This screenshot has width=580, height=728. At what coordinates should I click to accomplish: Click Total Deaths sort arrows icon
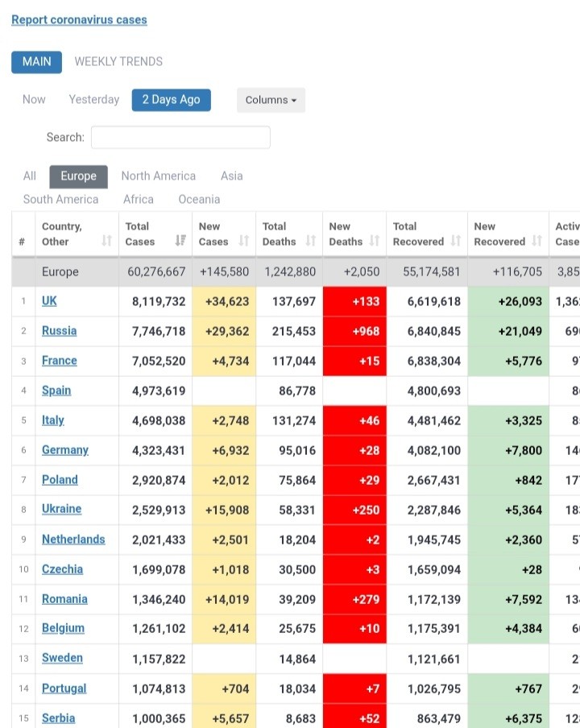(x=310, y=242)
